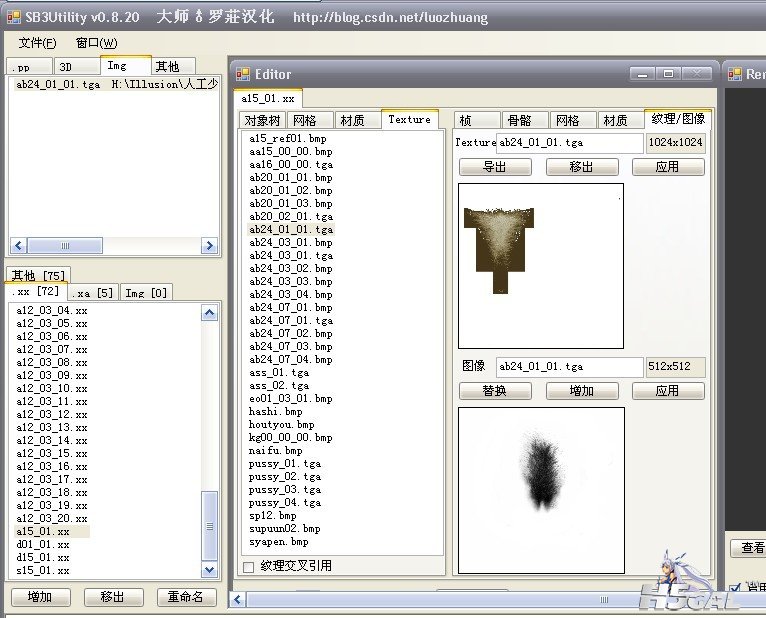This screenshot has height=618, width=766.
Task: Click the 图像 name input field
Action: pos(570,366)
